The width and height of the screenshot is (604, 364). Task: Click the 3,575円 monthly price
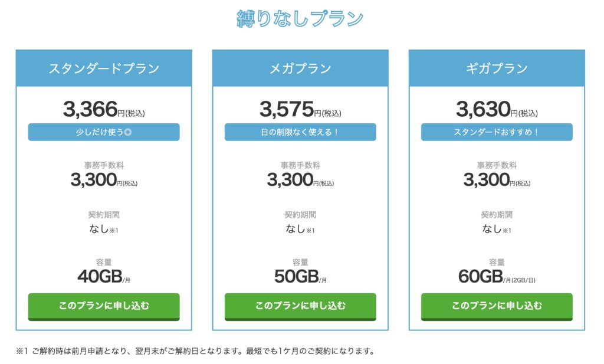[300, 109]
